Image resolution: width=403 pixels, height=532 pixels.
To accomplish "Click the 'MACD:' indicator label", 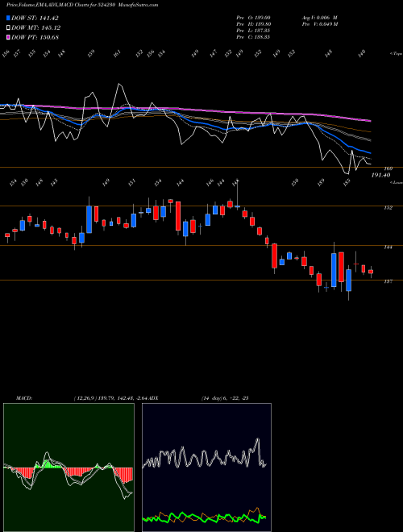I will click(x=24, y=398).
